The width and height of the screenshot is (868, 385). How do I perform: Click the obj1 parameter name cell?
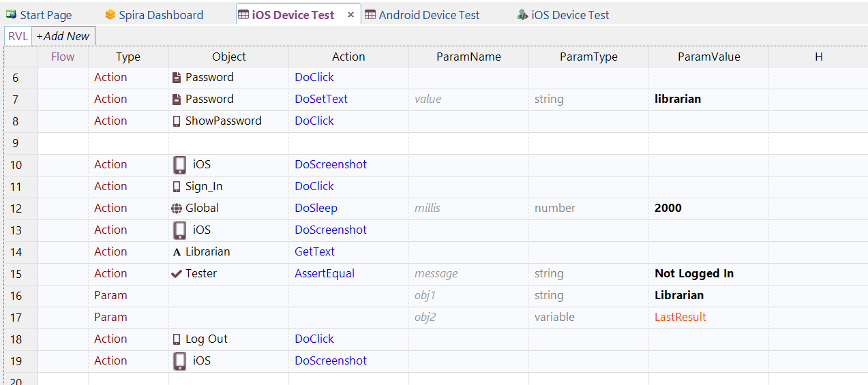coord(468,296)
